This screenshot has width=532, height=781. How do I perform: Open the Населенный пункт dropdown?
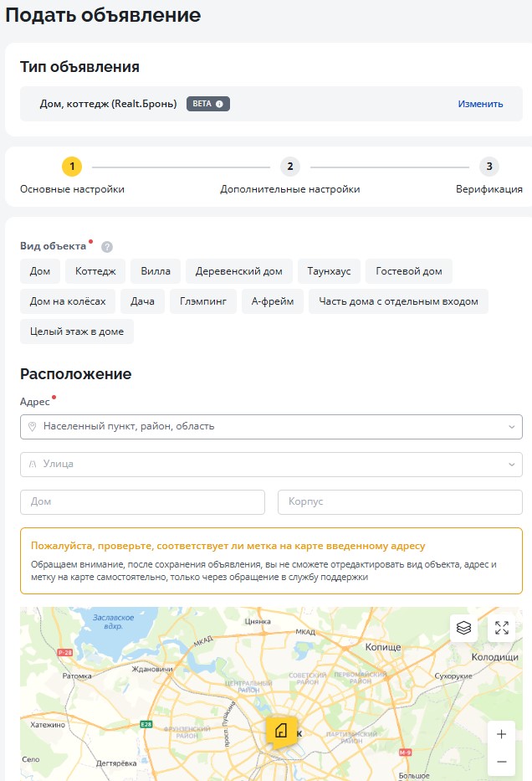[271, 426]
